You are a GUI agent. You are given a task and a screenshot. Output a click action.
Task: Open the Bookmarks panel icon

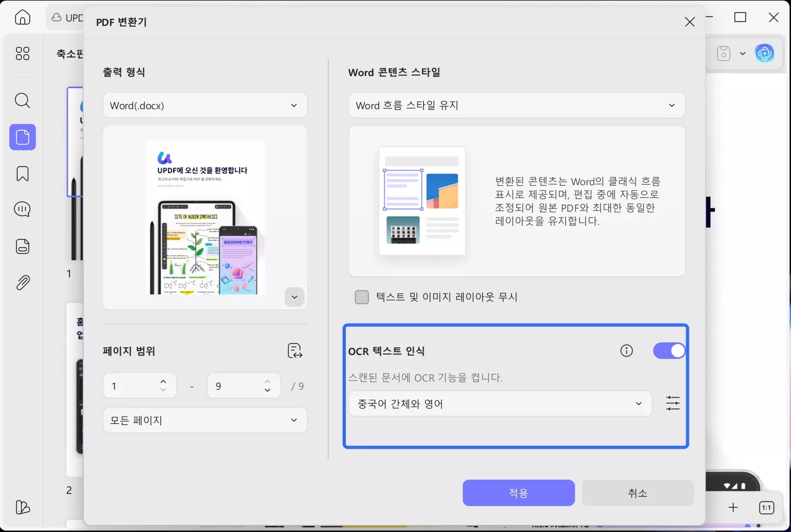point(22,173)
